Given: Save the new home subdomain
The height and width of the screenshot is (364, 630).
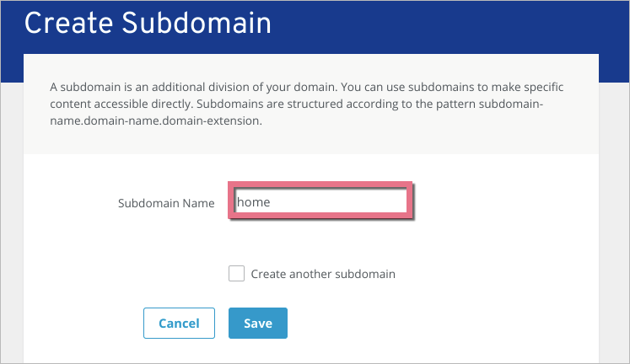Looking at the screenshot, I should pyautogui.click(x=257, y=323).
